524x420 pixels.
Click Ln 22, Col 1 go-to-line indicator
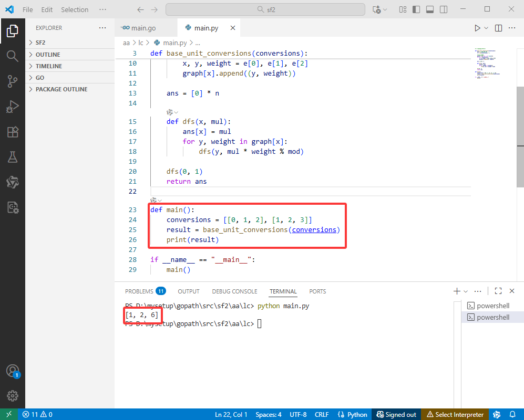tap(231, 414)
